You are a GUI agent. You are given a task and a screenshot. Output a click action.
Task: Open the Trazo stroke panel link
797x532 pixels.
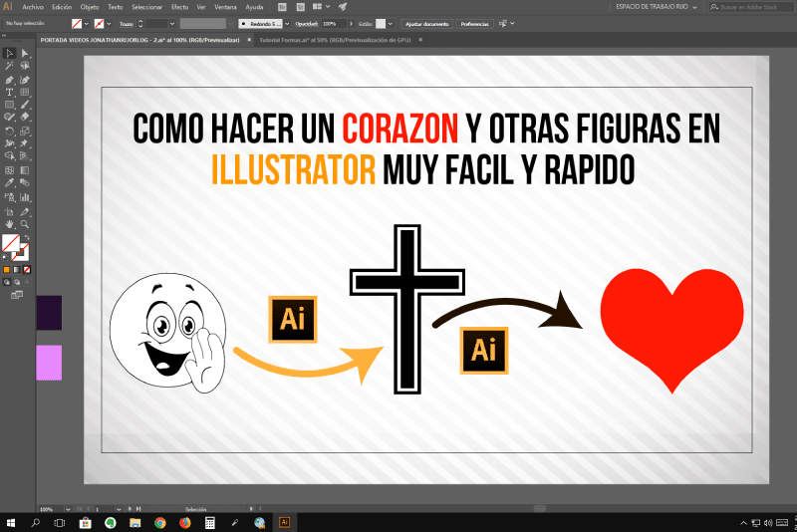coord(127,24)
